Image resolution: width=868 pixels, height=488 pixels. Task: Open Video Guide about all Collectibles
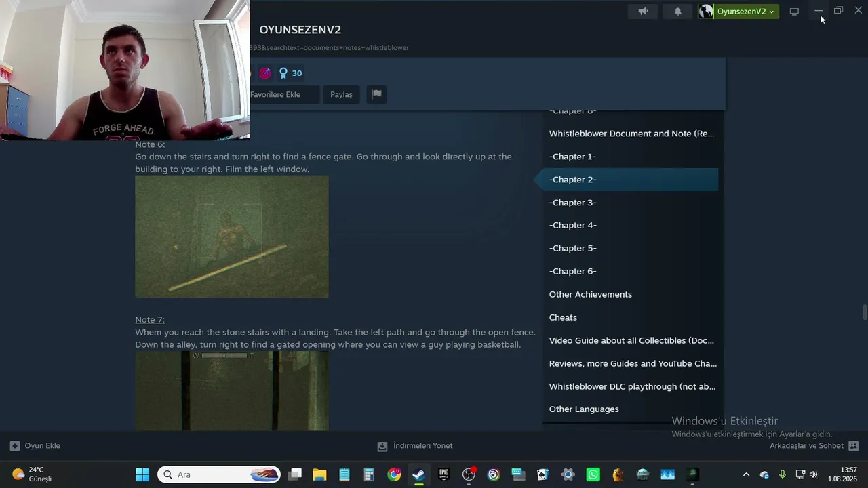pyautogui.click(x=631, y=340)
